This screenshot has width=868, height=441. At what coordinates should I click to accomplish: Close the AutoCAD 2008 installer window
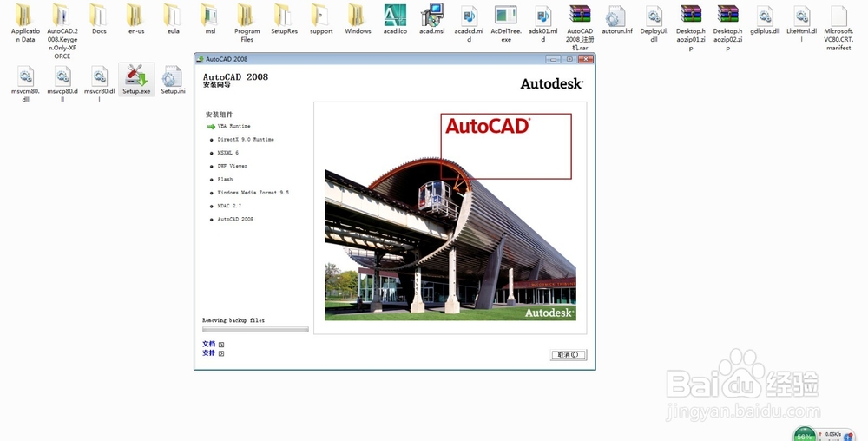tap(586, 59)
